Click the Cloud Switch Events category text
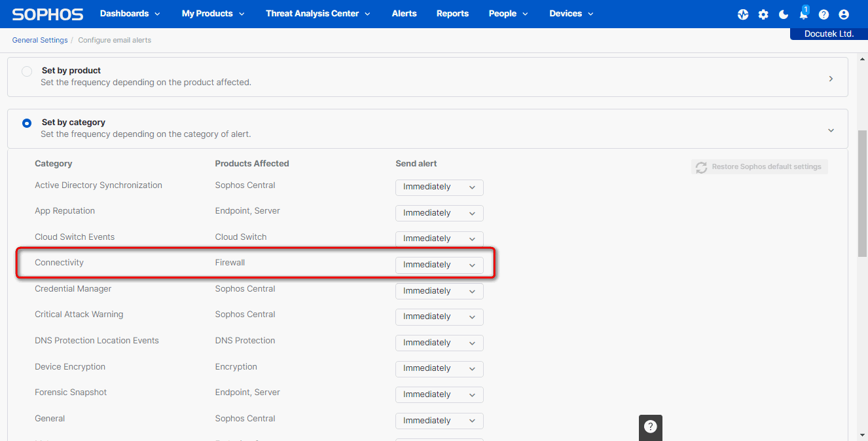The height and width of the screenshot is (441, 868). [75, 237]
